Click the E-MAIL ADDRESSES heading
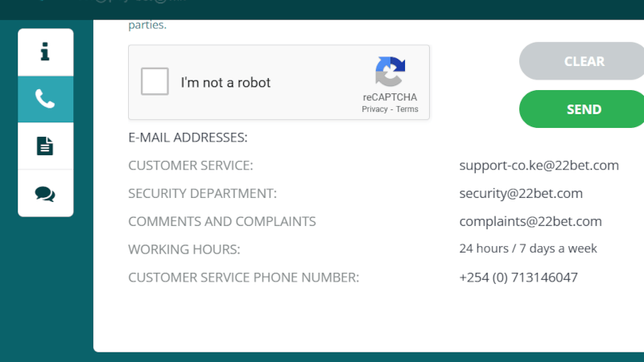Screen dimensions: 644x362 pyautogui.click(x=188, y=138)
